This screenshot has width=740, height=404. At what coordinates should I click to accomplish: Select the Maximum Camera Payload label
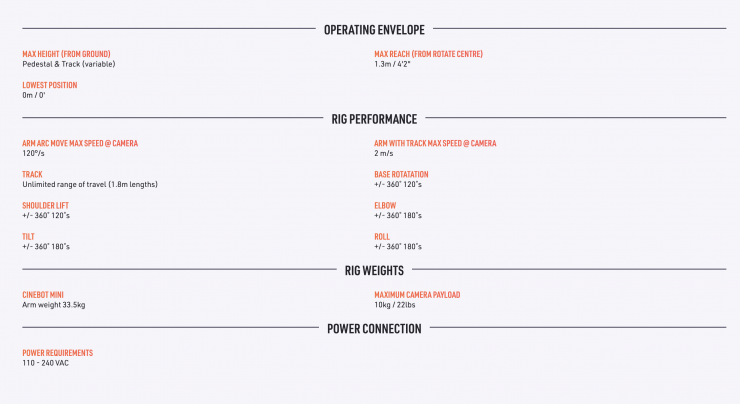pyautogui.click(x=417, y=295)
